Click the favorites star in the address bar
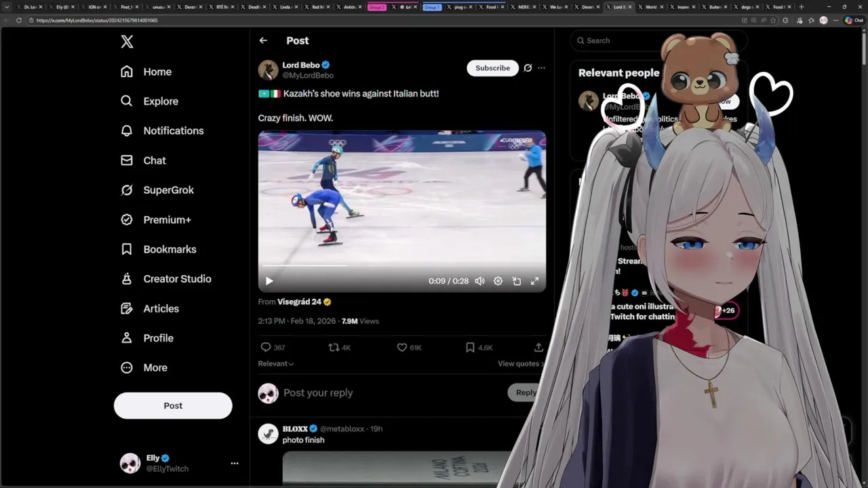868x488 pixels. coord(774,20)
